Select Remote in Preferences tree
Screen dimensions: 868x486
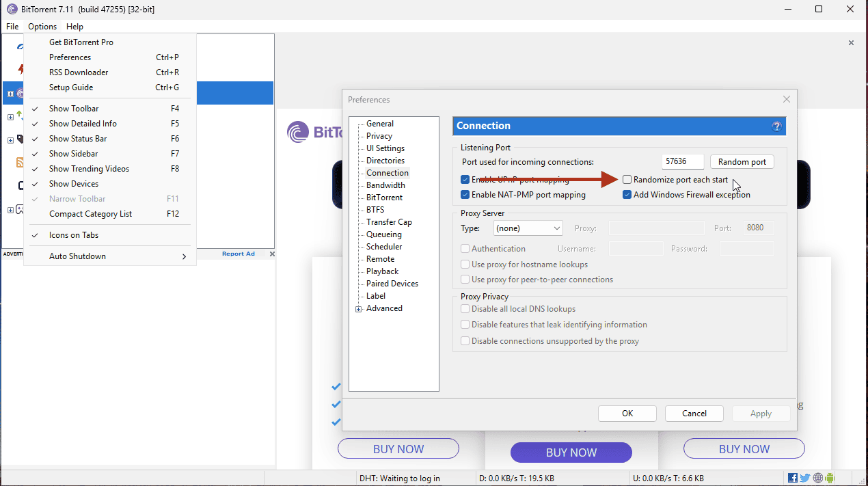coord(380,259)
